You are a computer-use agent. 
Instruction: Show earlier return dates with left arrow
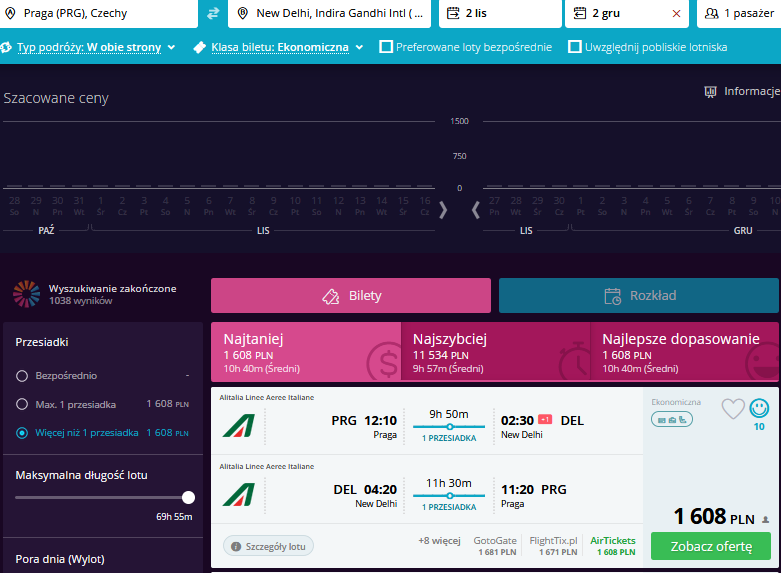[x=476, y=210]
